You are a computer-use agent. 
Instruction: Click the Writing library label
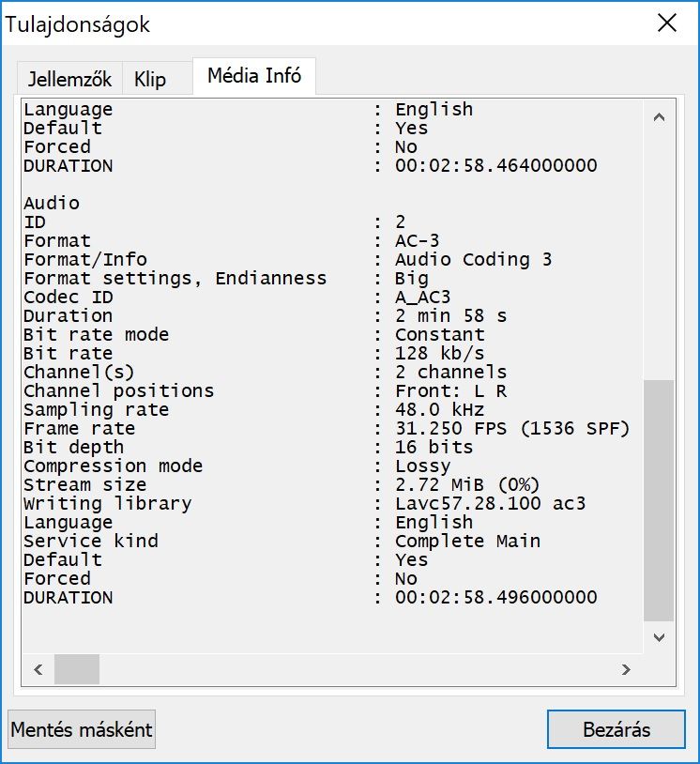[107, 503]
